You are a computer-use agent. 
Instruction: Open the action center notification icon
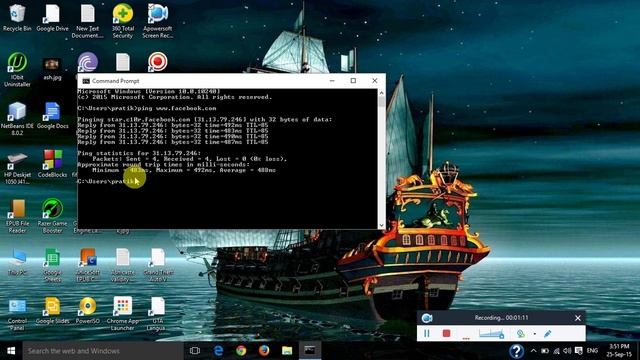579,351
